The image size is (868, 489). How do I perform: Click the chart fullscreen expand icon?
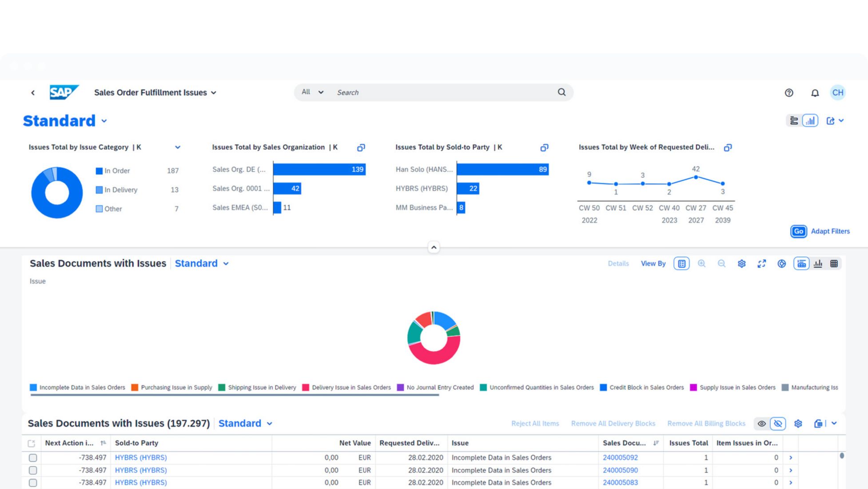[761, 264]
